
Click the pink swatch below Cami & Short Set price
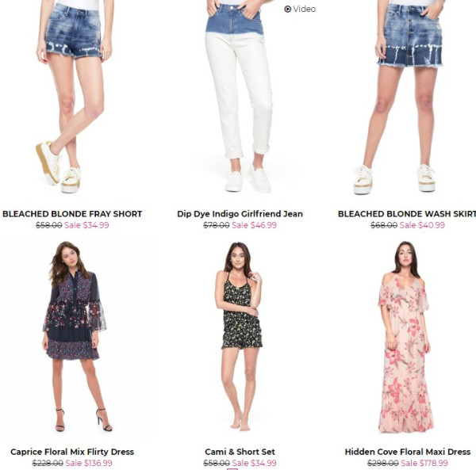(x=232, y=468)
